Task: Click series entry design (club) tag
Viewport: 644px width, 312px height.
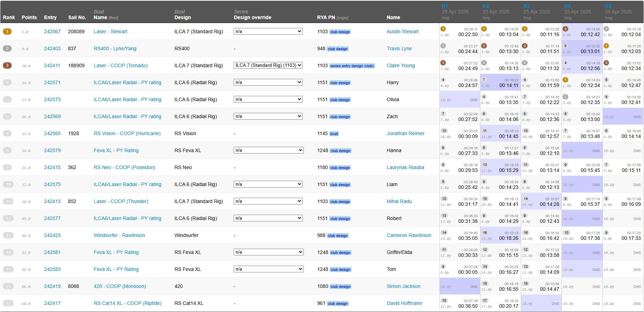Action: click(x=352, y=66)
